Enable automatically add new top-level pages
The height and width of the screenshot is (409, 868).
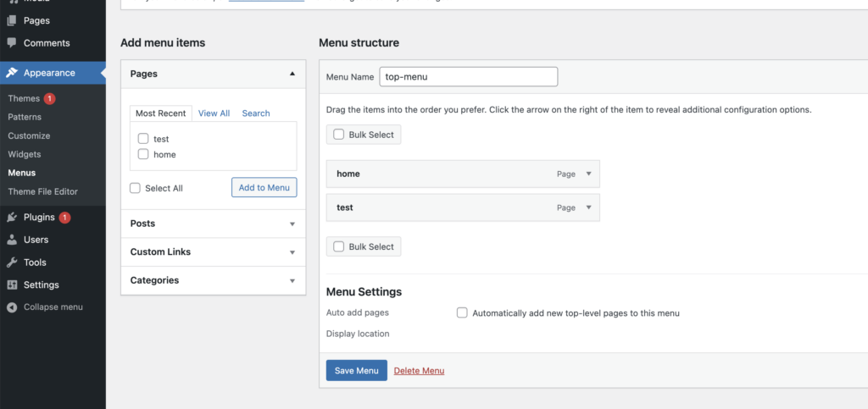click(462, 312)
